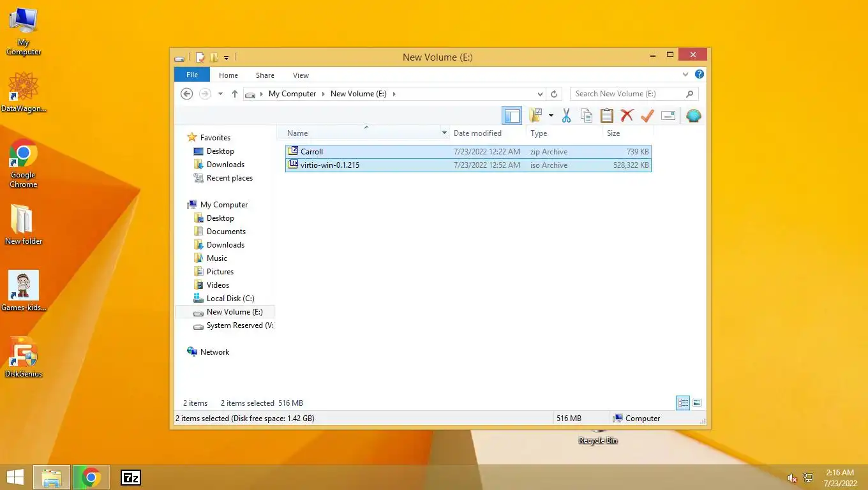Click the red X Delete toolbar icon
The image size is (868, 490).
[627, 115]
